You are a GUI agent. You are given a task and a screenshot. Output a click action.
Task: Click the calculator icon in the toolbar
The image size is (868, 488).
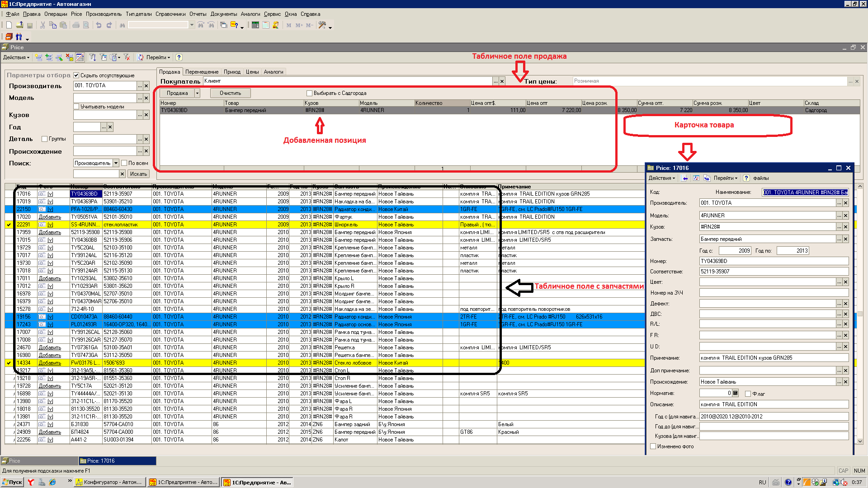point(255,25)
